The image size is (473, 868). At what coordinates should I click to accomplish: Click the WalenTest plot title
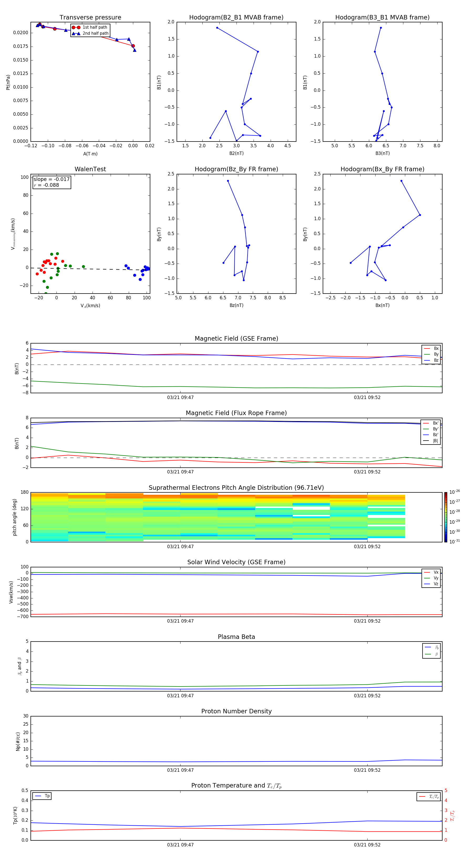(90, 169)
